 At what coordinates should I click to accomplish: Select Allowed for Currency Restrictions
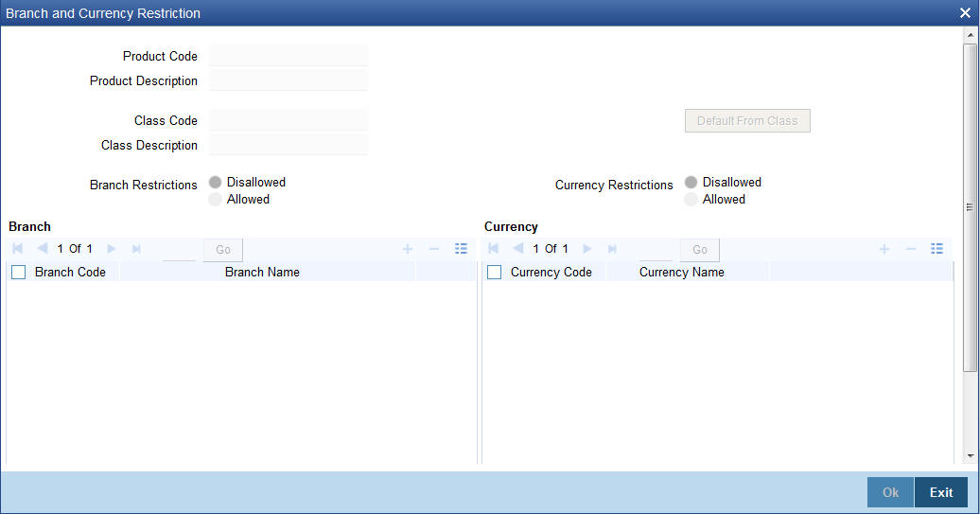691,200
